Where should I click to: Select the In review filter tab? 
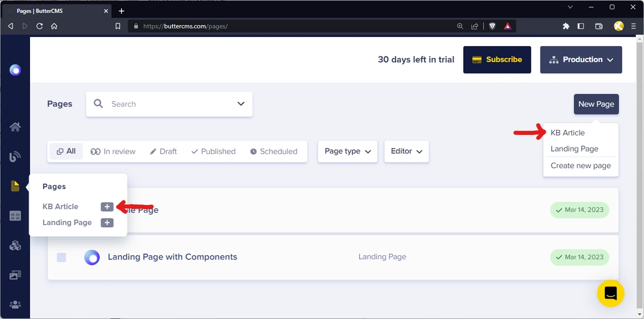point(113,151)
